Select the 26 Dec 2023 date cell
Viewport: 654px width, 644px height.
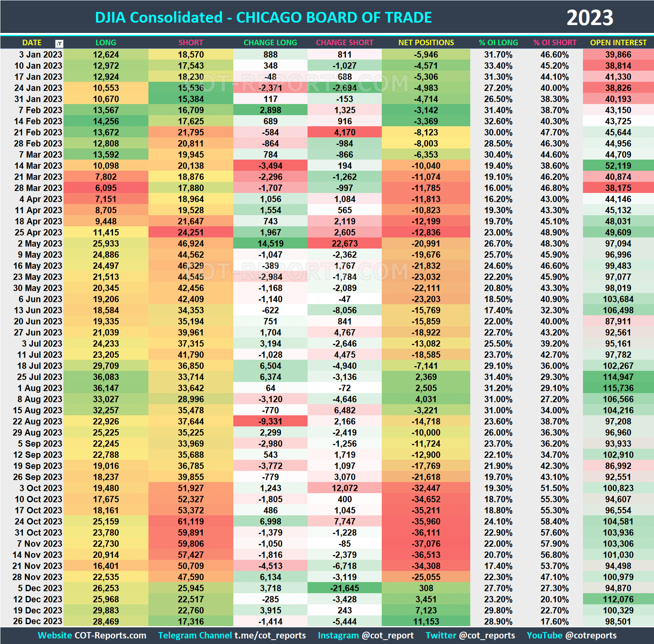click(x=38, y=621)
